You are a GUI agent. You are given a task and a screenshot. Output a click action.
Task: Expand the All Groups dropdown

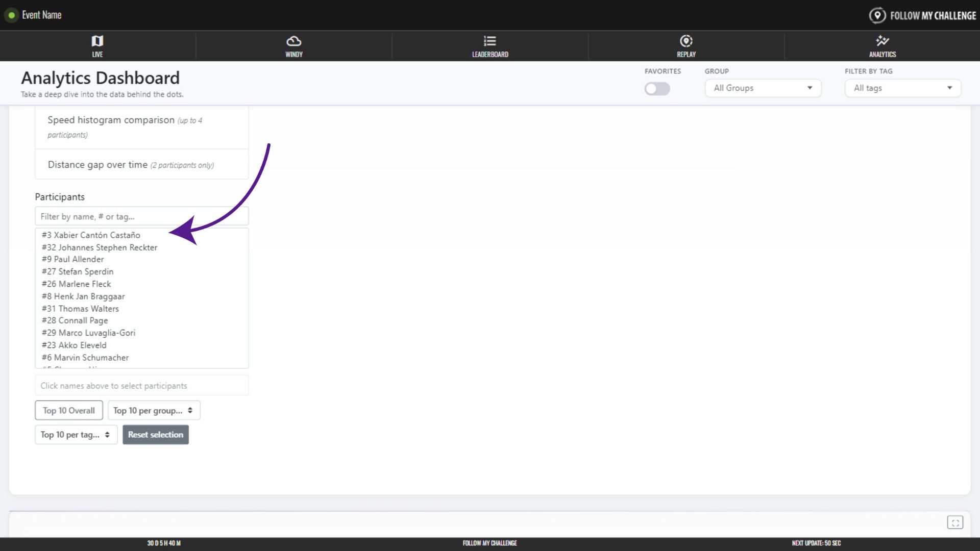tap(763, 88)
